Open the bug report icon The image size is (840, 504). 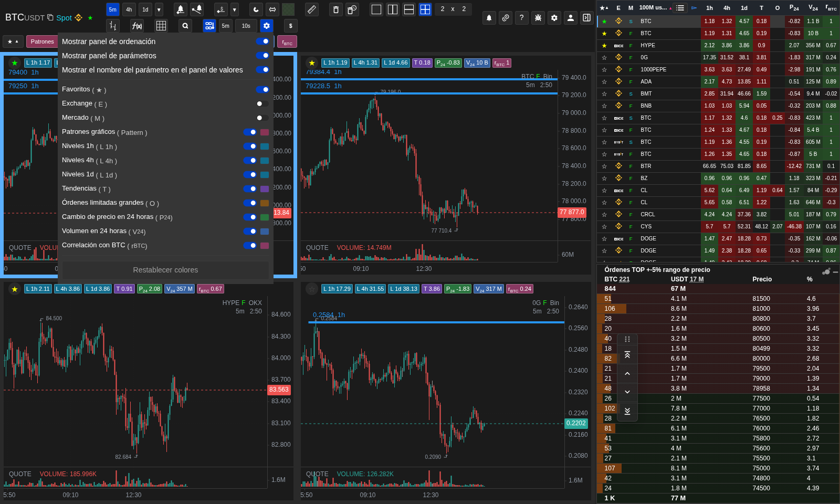point(538,18)
